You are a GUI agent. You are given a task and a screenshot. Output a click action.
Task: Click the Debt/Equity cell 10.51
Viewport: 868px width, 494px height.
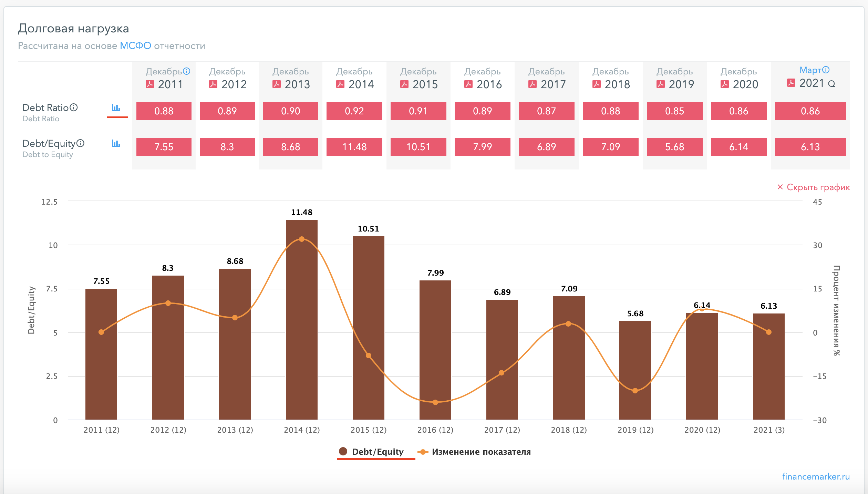[418, 147]
